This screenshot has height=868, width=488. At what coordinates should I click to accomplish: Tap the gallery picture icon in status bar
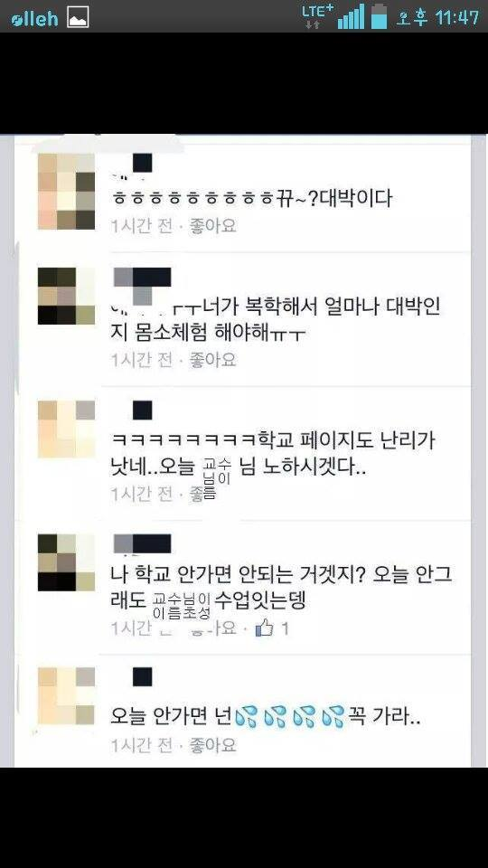tap(78, 18)
